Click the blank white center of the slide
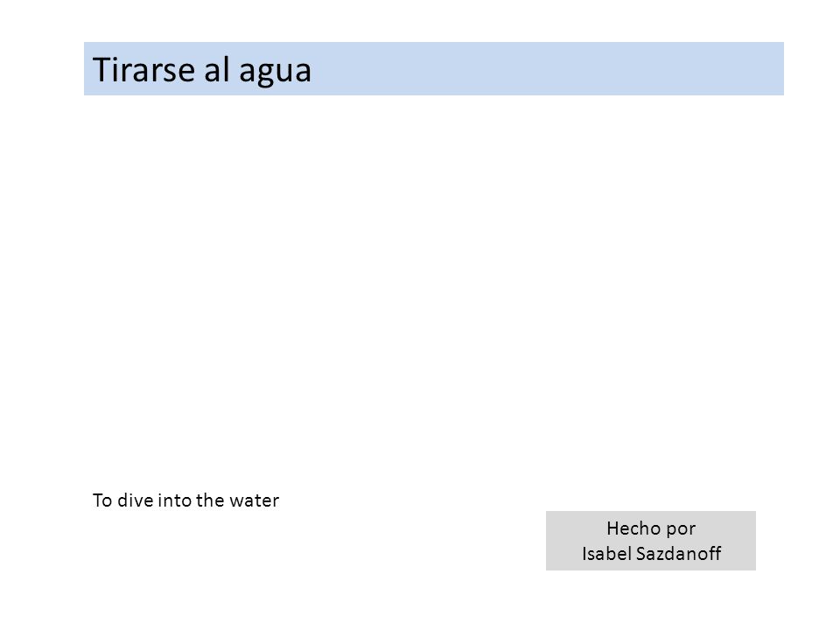The width and height of the screenshot is (840, 630). (x=420, y=290)
